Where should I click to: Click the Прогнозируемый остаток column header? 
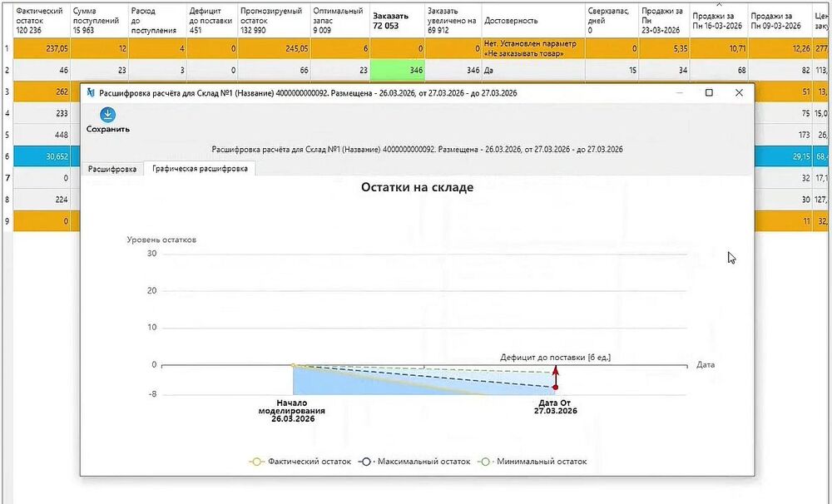coord(274,20)
